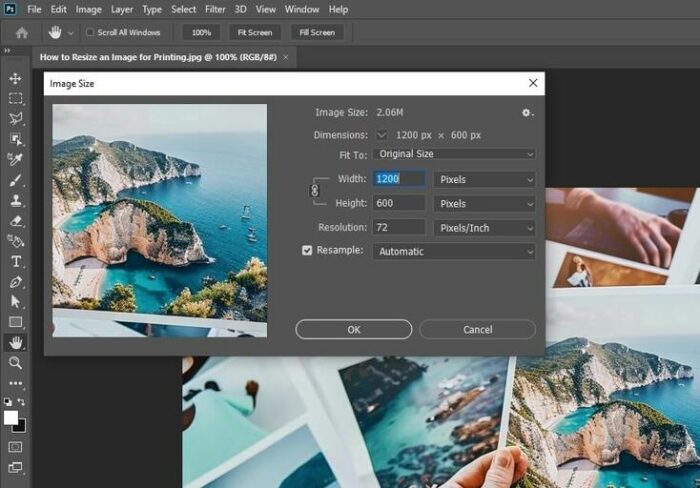Open the Layer menu
700x488 pixels.
122,9
